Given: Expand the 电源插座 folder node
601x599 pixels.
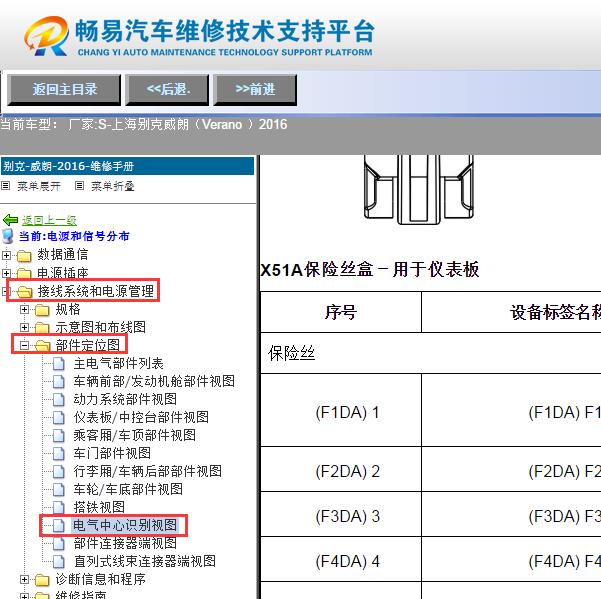Looking at the screenshot, I should click(x=6, y=273).
